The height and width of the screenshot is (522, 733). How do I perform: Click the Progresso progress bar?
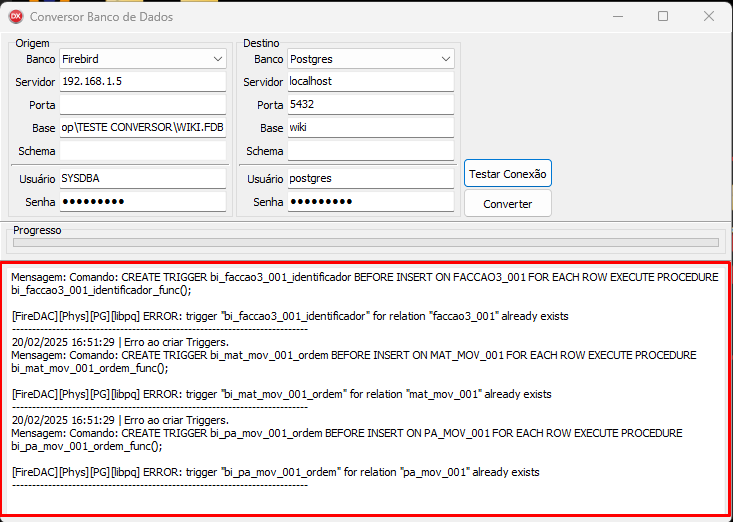[x=365, y=242]
